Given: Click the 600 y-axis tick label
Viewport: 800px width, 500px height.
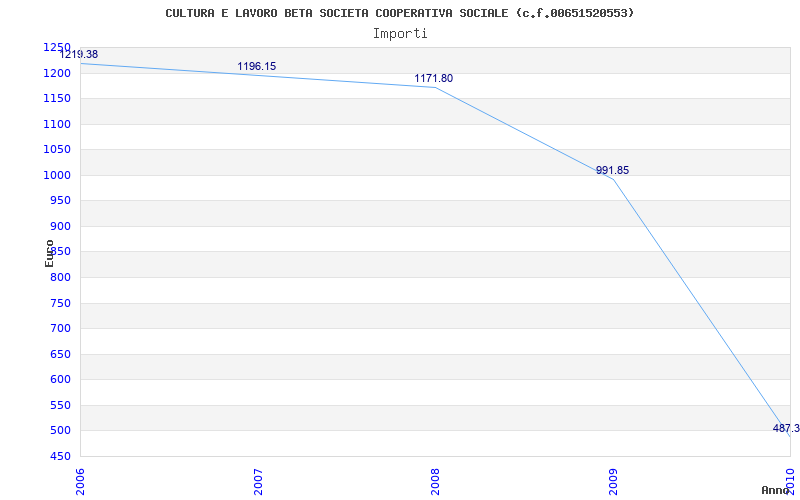Looking at the screenshot, I should (x=60, y=380).
